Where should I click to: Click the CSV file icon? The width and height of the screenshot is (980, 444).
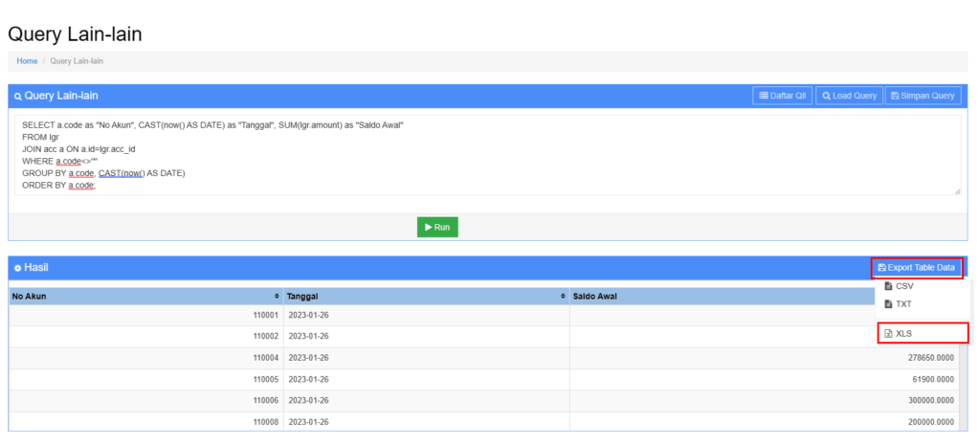(888, 286)
